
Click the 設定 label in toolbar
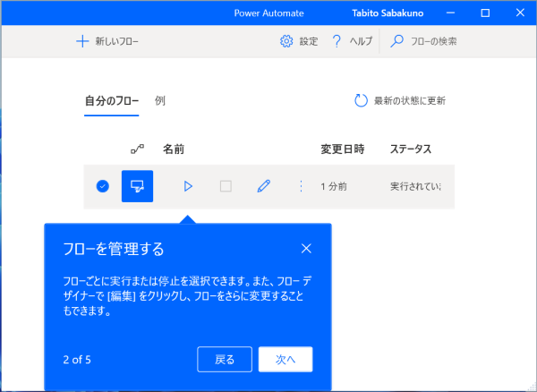[x=309, y=42]
